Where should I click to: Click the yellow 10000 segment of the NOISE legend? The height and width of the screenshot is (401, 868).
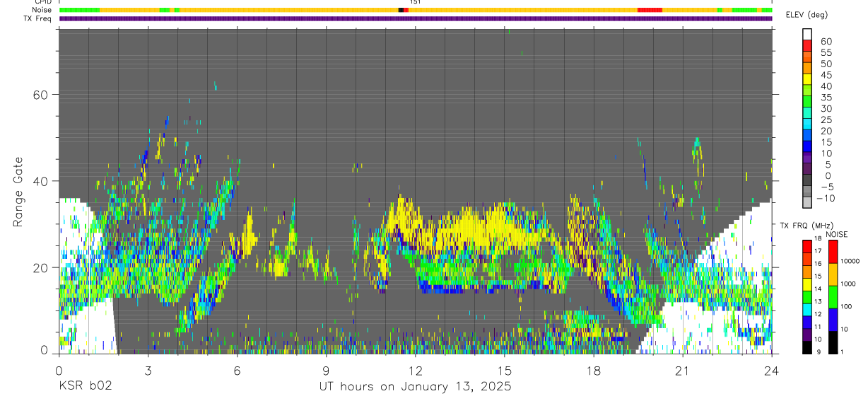tap(832, 274)
